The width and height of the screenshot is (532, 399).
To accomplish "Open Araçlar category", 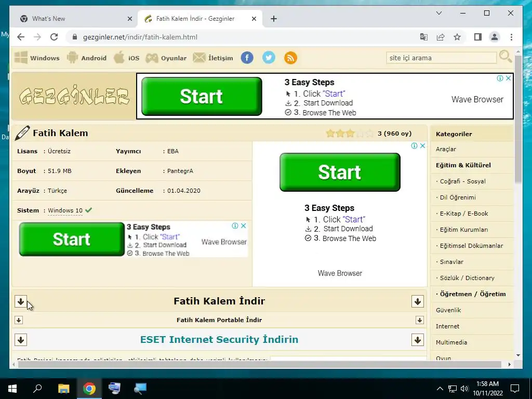I will 446,149.
